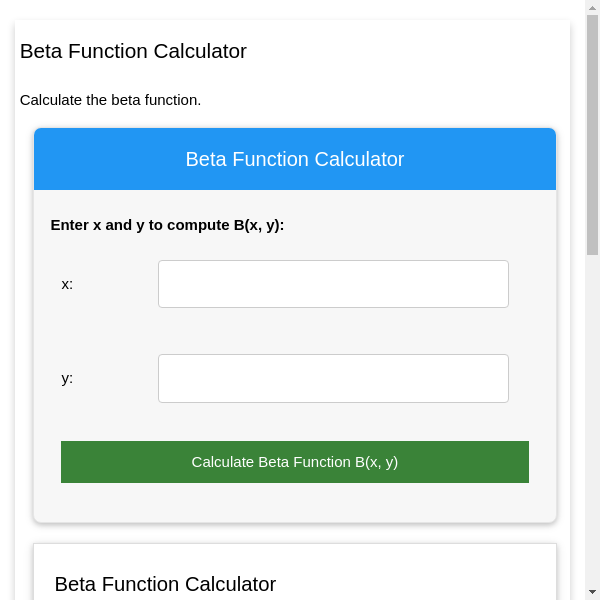Click the "x:" field label
Screen dimensions: 600x600
pyautogui.click(x=67, y=284)
